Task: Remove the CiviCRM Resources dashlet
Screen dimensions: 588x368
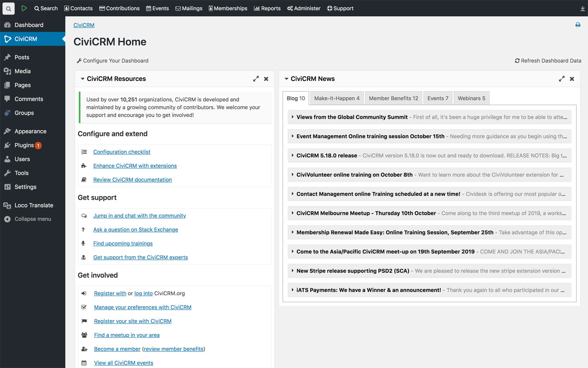Action: [x=266, y=79]
